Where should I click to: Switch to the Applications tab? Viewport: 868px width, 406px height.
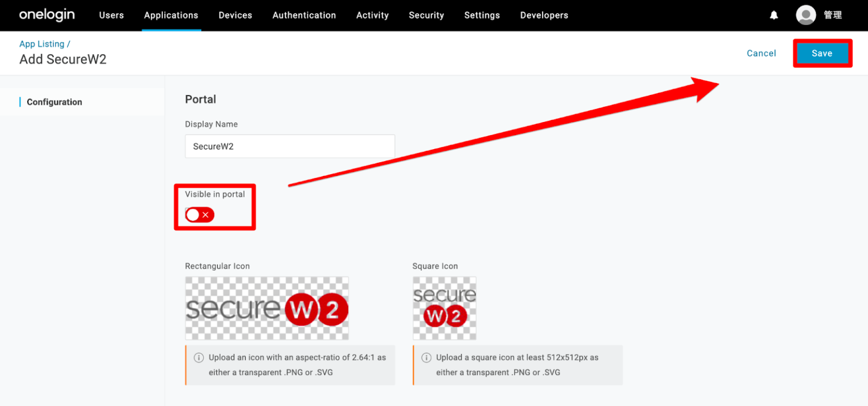click(171, 15)
